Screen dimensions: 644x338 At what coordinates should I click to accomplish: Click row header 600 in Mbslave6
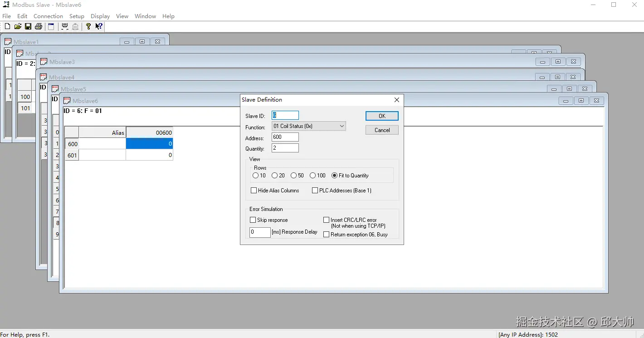click(x=72, y=144)
